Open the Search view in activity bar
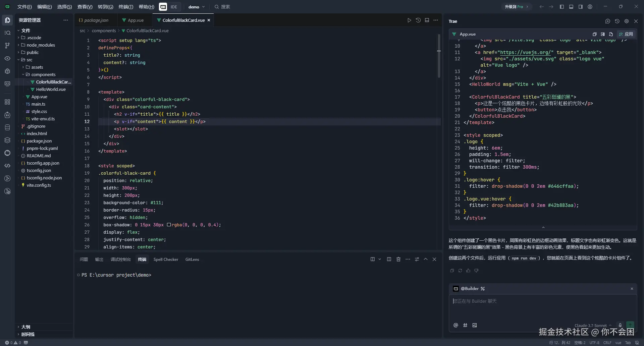Viewport: 644px width, 346px height. click(7, 33)
